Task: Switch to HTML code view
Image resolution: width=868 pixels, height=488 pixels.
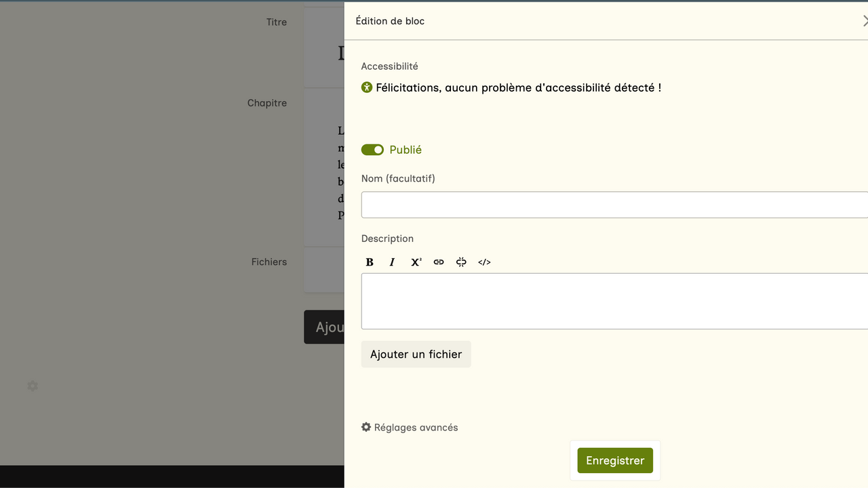Action: point(484,262)
